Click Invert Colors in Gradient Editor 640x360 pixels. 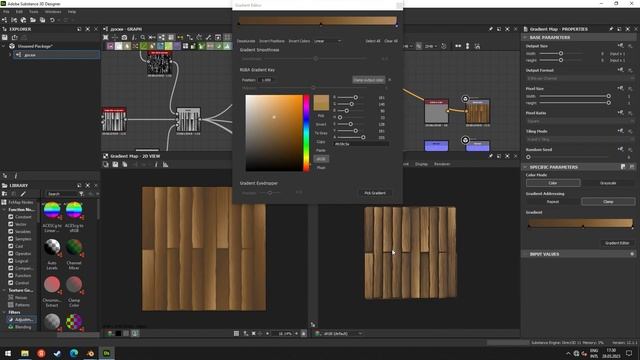point(299,41)
